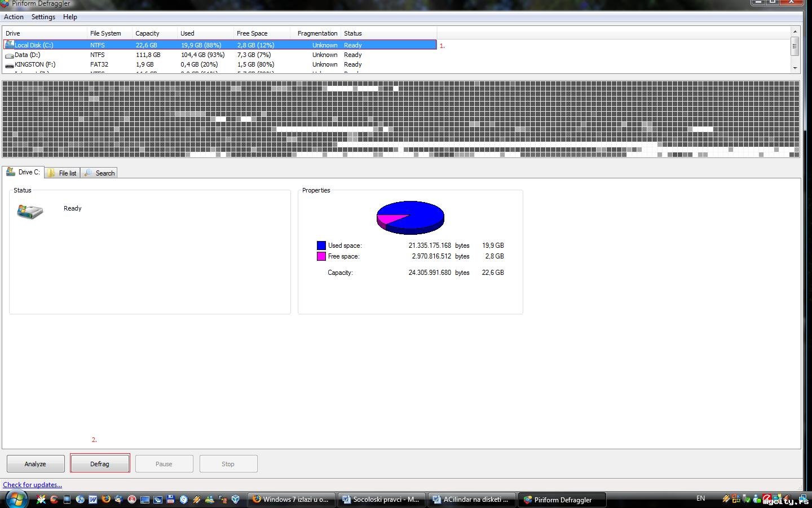Click the 111,8 GB capacity cell
812x508 pixels.
(x=148, y=55)
